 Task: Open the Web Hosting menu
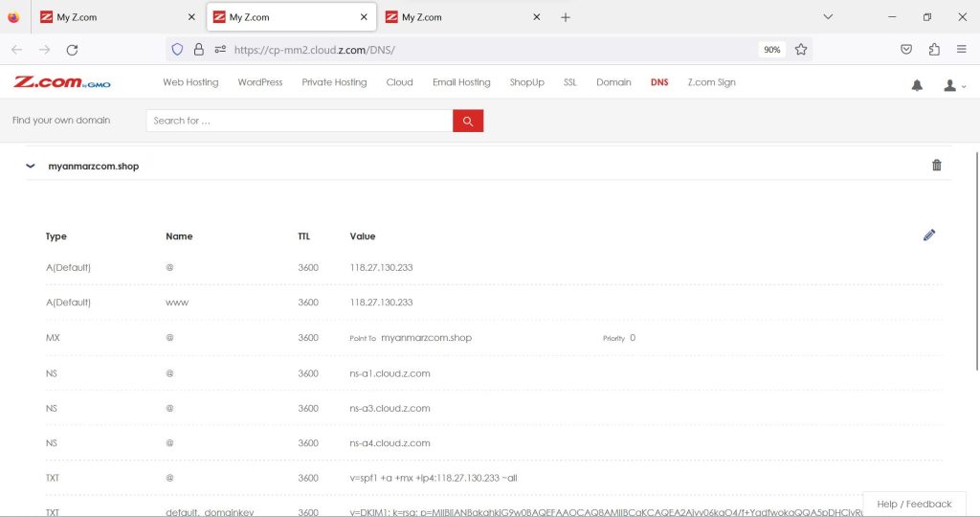coord(190,82)
